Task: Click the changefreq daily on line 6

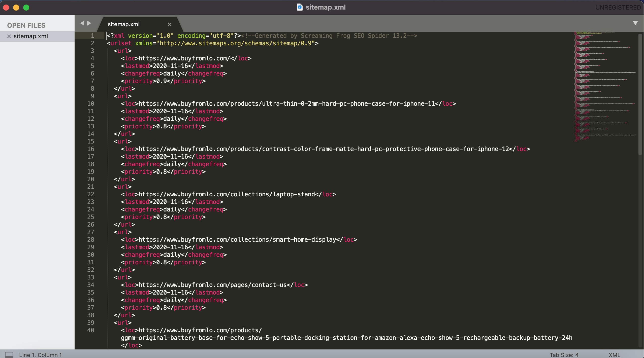Action: [174, 74]
